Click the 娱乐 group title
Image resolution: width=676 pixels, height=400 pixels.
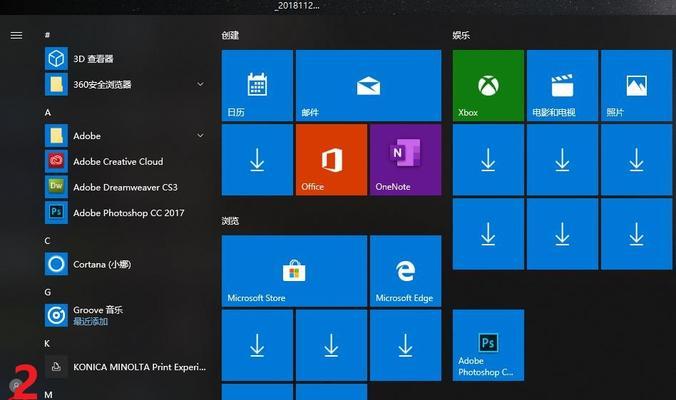click(461, 35)
